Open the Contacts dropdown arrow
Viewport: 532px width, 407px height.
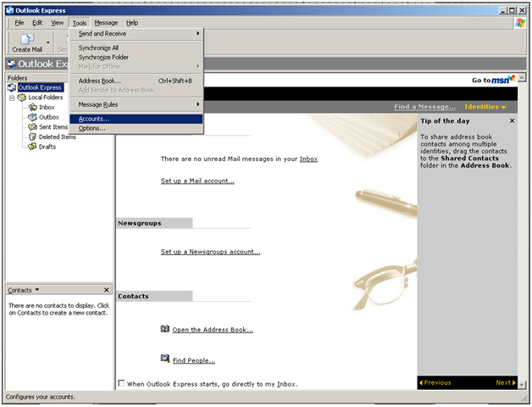[37, 290]
